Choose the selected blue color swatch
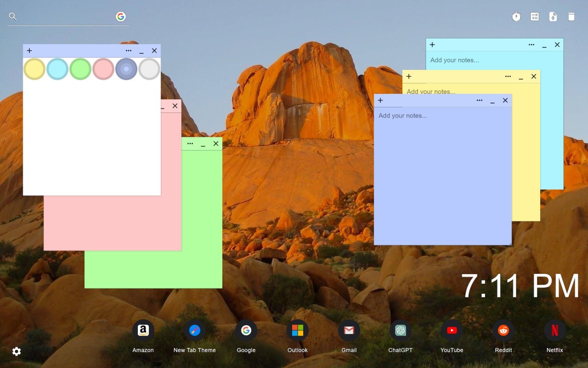Viewport: 588px width, 368px height. 126,69
